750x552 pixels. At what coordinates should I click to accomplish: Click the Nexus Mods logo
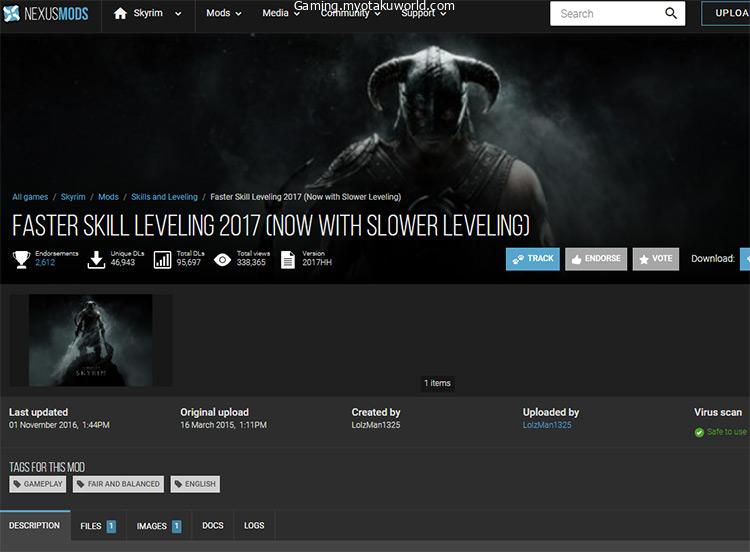pyautogui.click(x=46, y=14)
